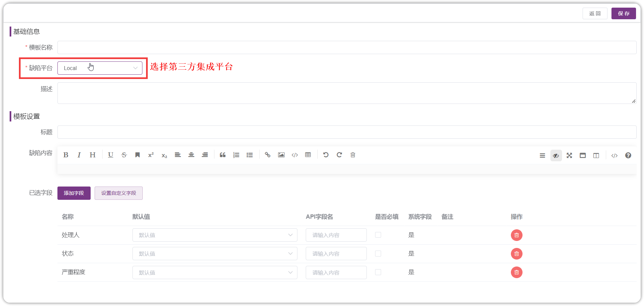The width and height of the screenshot is (644, 306).
Task: Insert a block quote
Action: (x=223, y=155)
